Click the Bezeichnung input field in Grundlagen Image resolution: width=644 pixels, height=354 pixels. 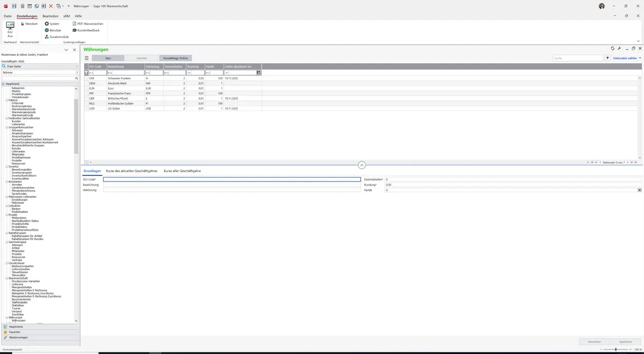(232, 185)
